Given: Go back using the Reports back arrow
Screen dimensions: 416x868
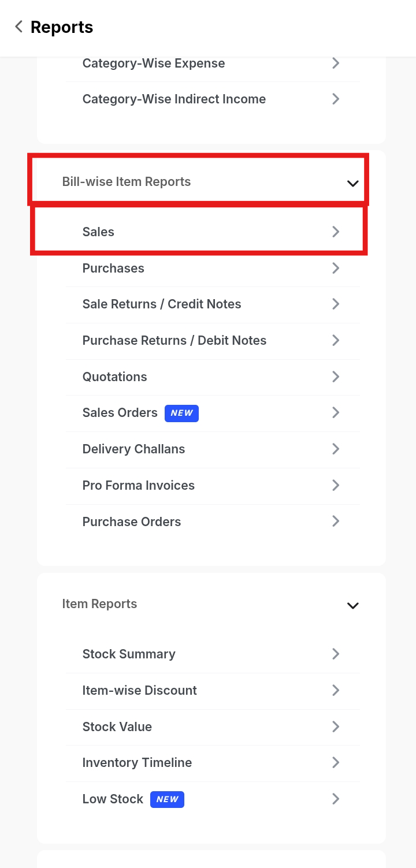Looking at the screenshot, I should (19, 27).
